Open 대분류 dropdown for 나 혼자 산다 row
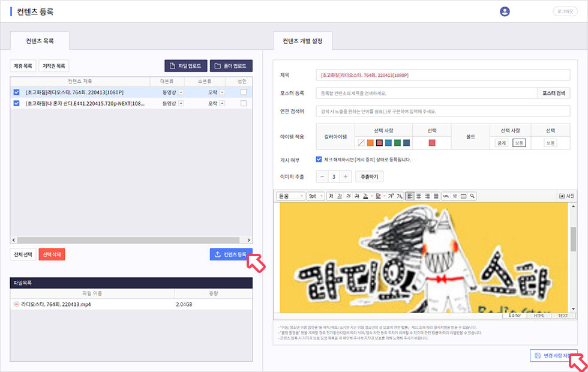This screenshot has height=372, width=588. [181, 103]
